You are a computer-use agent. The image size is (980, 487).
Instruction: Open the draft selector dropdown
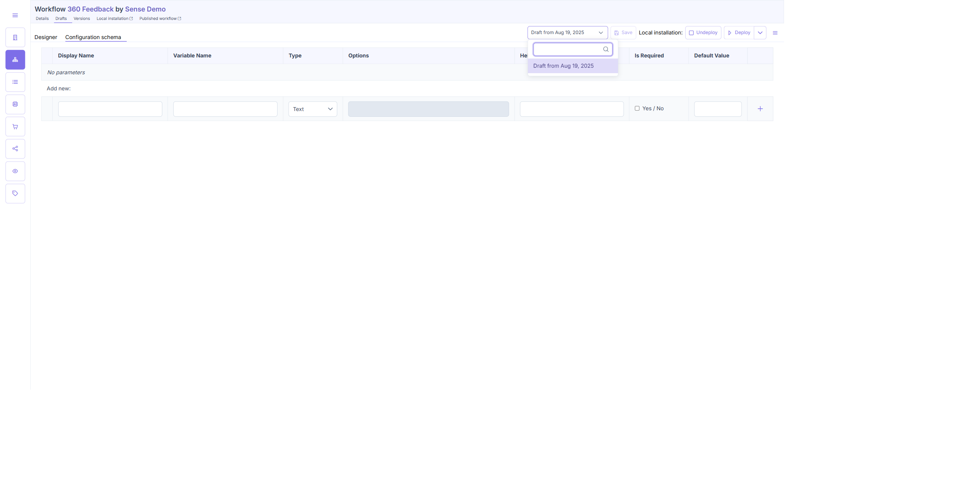(x=567, y=33)
